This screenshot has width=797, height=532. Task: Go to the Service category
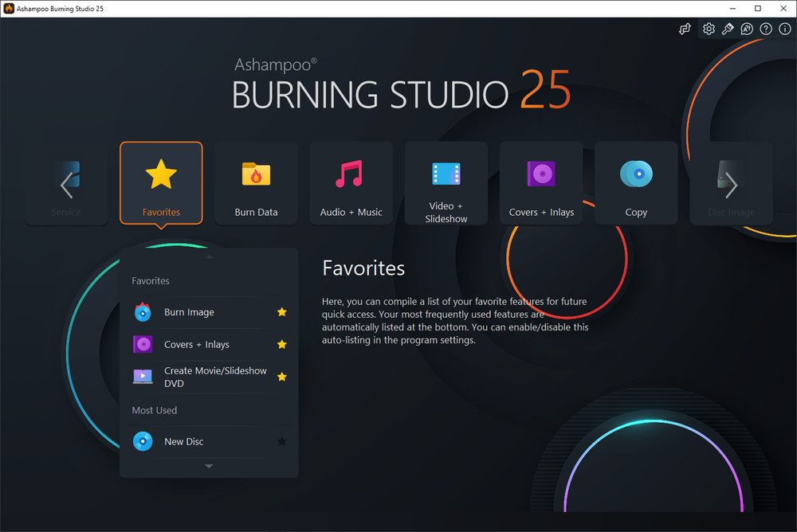point(66,182)
